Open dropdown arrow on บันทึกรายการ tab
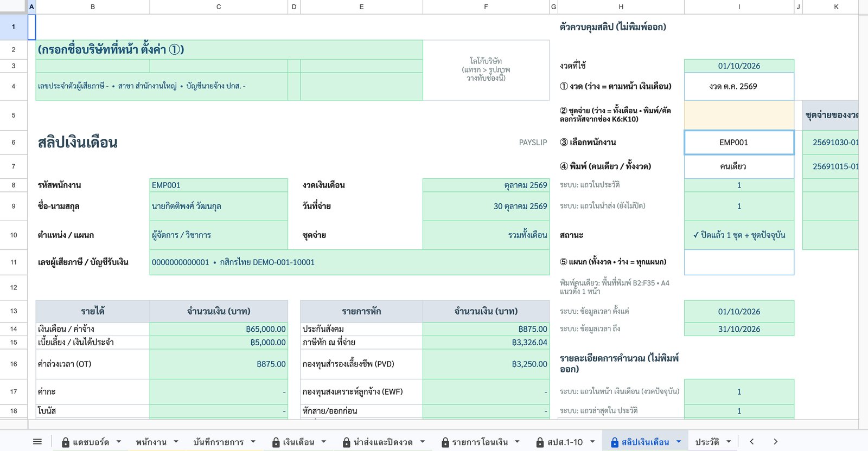 [253, 442]
